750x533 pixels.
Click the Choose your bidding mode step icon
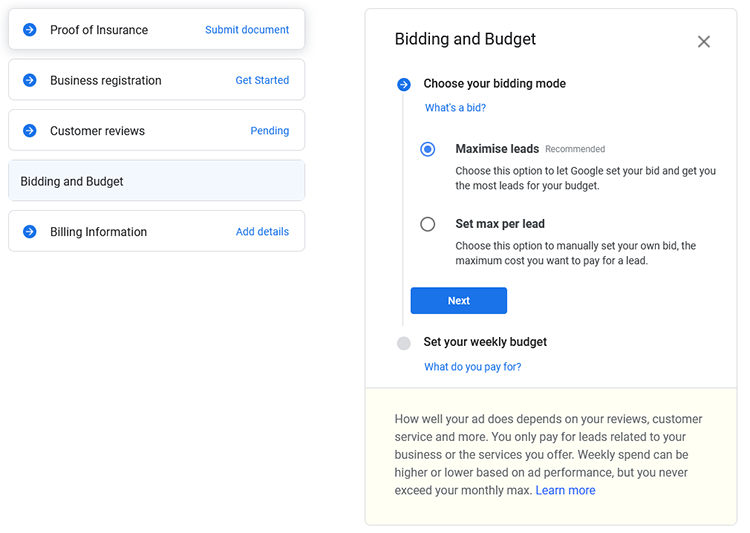404,85
